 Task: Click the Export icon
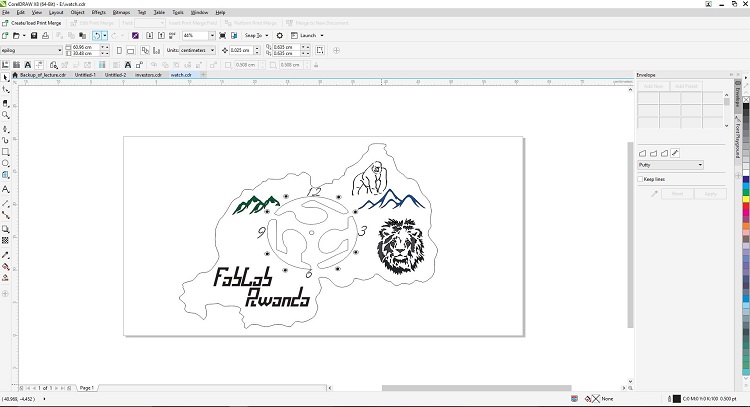161,35
